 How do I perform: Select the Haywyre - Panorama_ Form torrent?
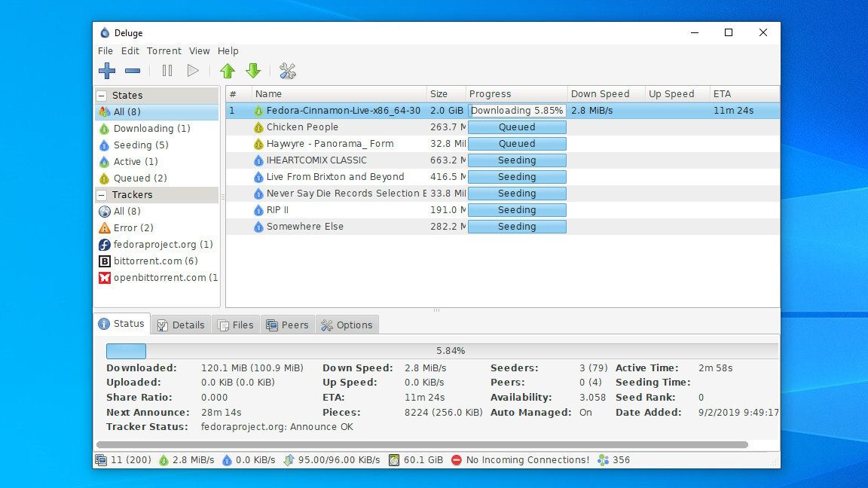(x=503, y=144)
